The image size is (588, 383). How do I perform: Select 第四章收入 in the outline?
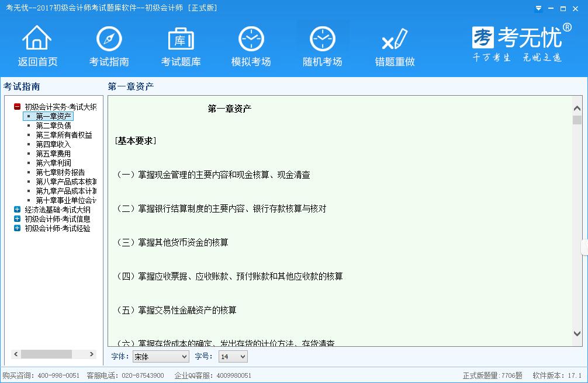pyautogui.click(x=53, y=144)
